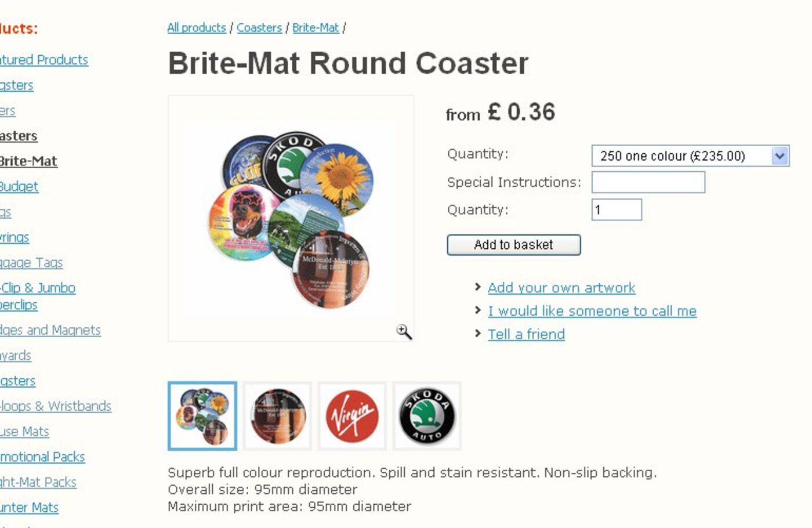Open Budget category in sidebar
This screenshot has width=812, height=528.
[x=19, y=186]
